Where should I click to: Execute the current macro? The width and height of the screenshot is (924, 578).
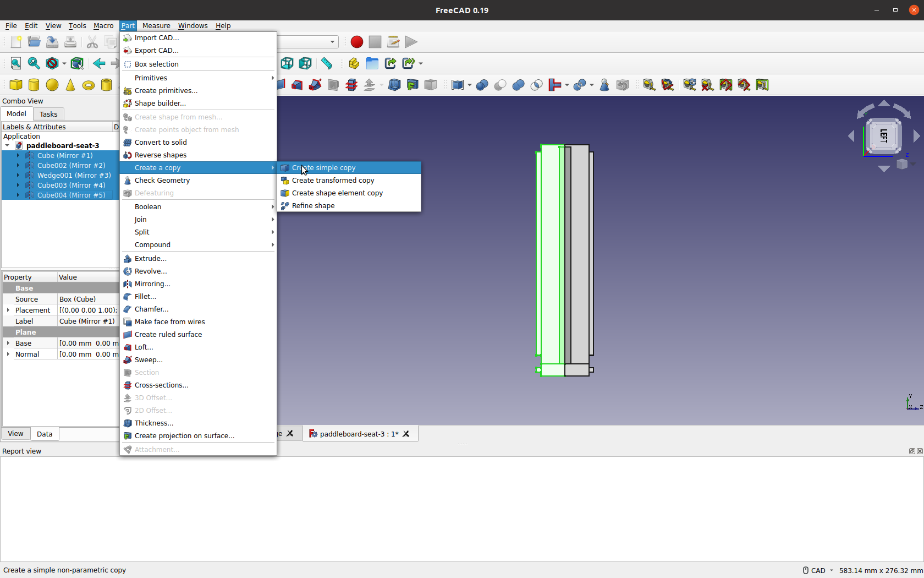tap(411, 42)
